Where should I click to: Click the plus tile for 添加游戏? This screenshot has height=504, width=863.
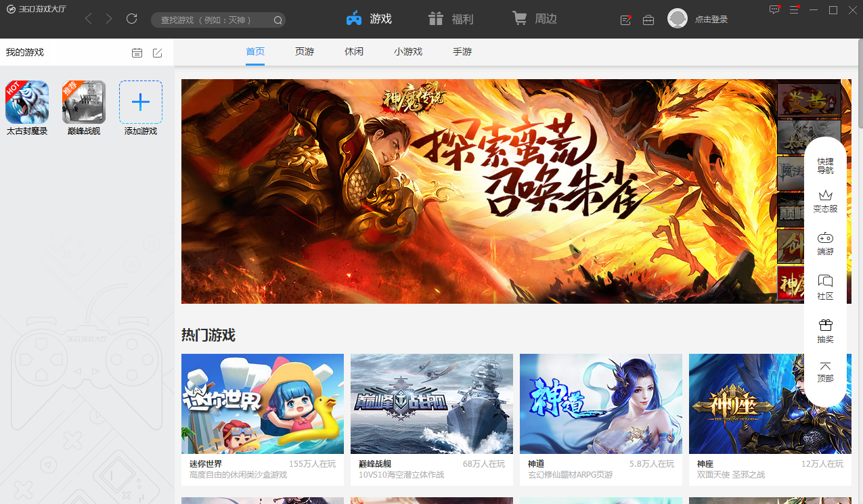pyautogui.click(x=141, y=102)
